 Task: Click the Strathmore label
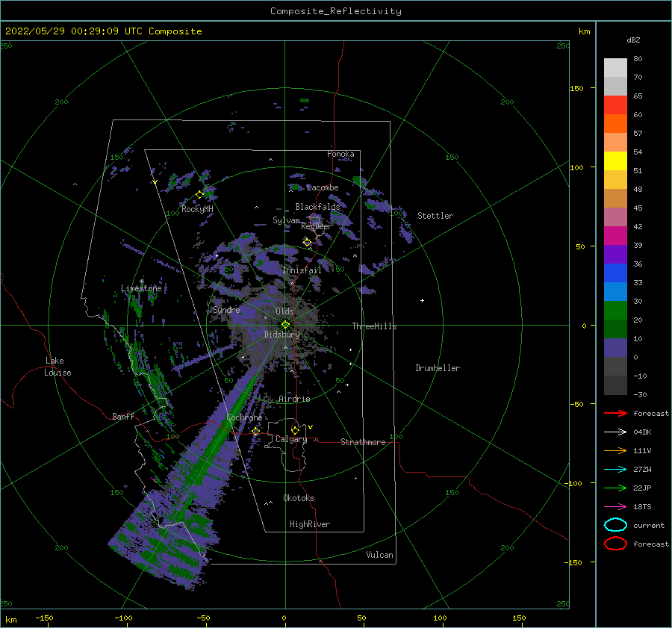tap(363, 442)
